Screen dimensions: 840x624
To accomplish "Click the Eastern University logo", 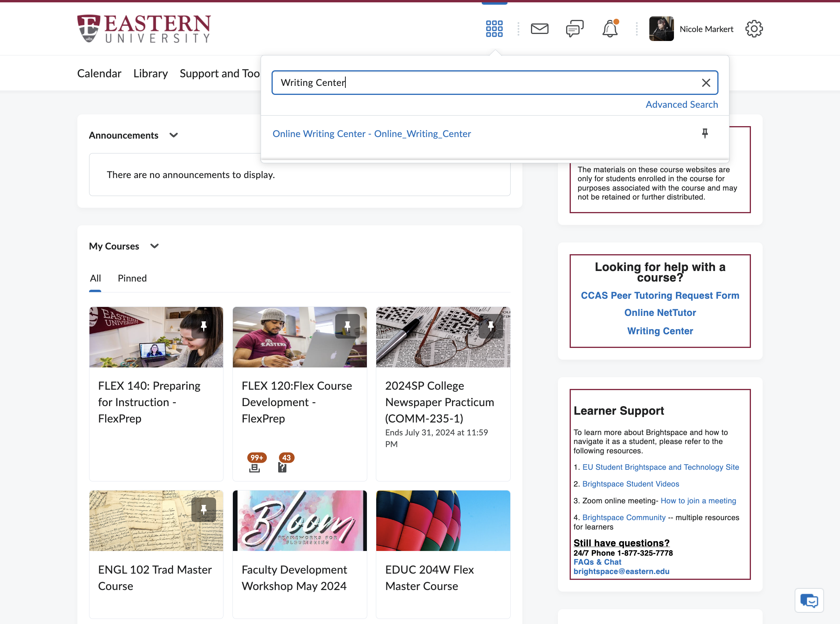I will click(144, 29).
